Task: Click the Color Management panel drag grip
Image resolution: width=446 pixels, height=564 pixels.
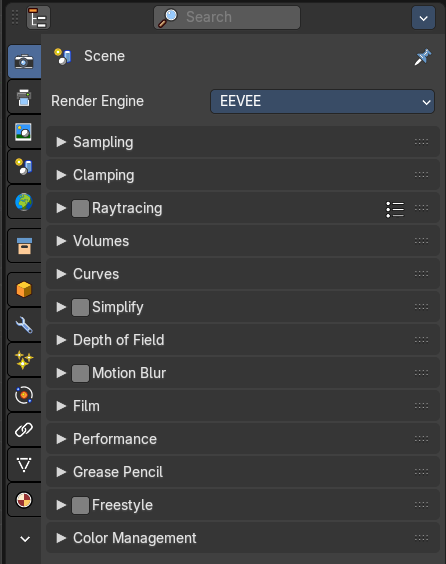Action: point(421,538)
